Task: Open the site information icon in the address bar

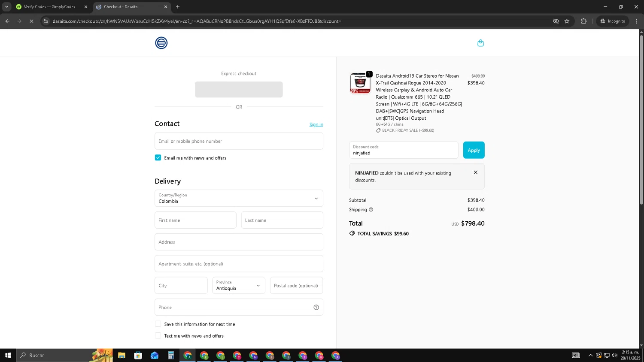Action: [x=46, y=21]
